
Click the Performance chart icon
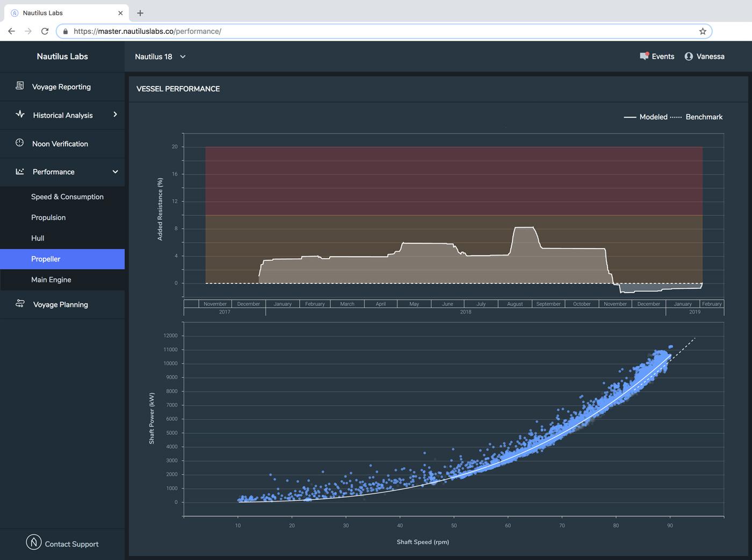20,171
